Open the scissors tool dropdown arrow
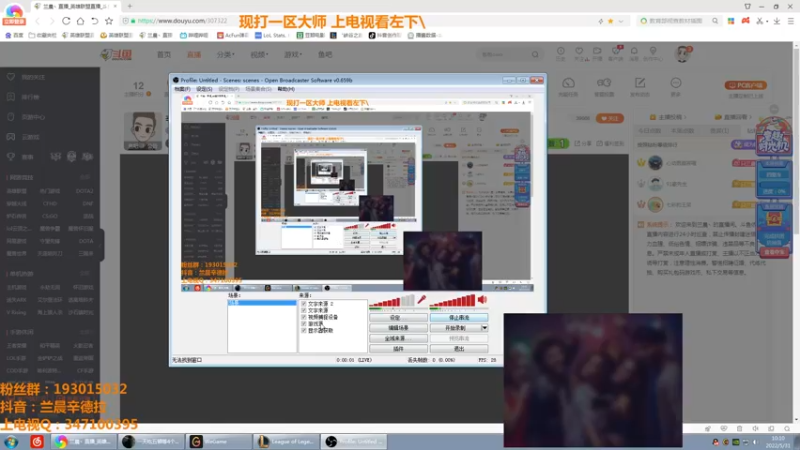Viewport: 800px width, 450px height. [x=767, y=21]
